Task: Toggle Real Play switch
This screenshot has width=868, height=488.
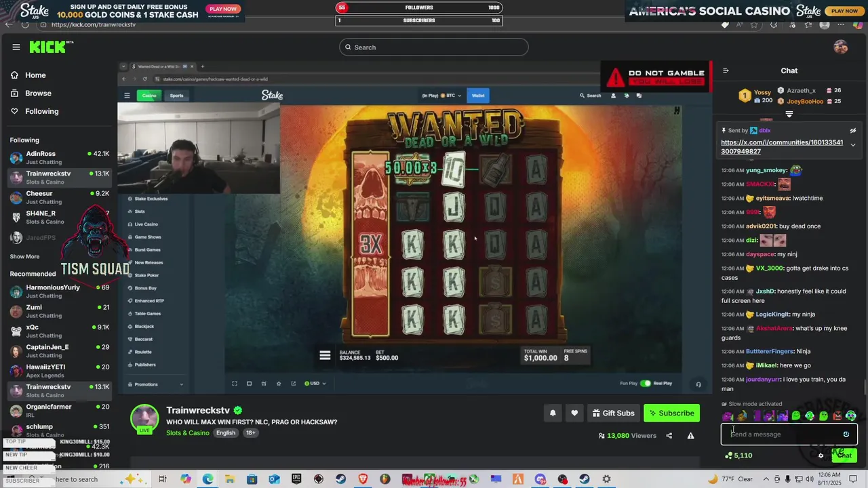Action: pyautogui.click(x=646, y=384)
